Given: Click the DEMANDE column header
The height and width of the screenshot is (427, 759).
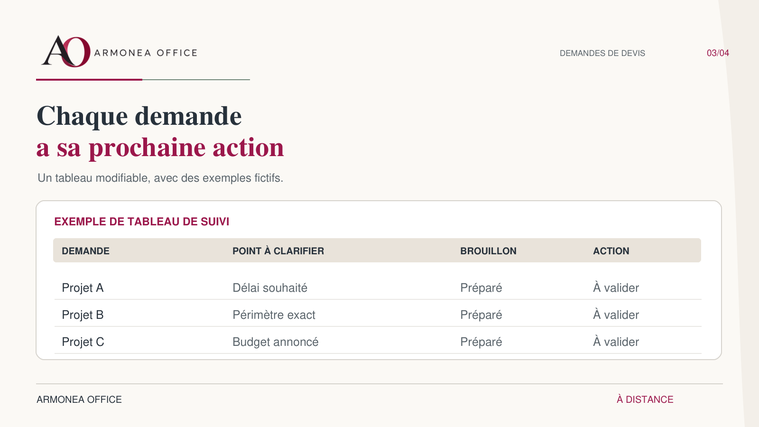Looking at the screenshot, I should [86, 251].
